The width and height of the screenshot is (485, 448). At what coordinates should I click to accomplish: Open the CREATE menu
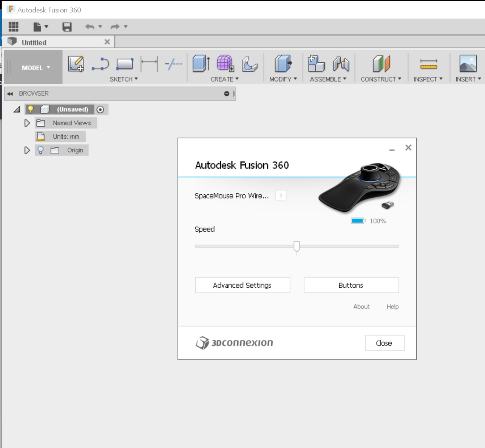224,79
